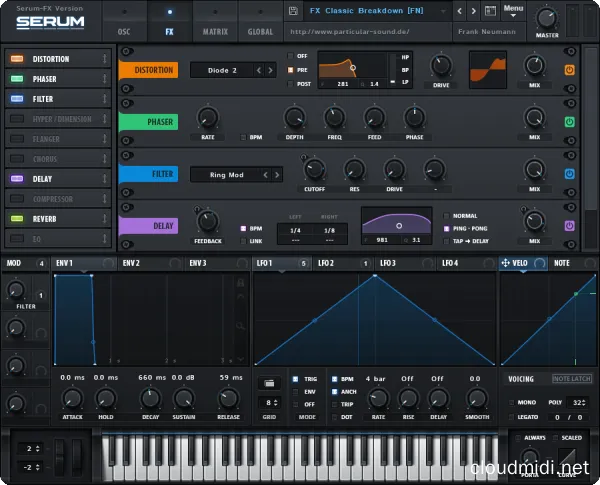Screen dimensions: 600x485
Task: Switch to the GLOBAL tab
Action: (260, 21)
